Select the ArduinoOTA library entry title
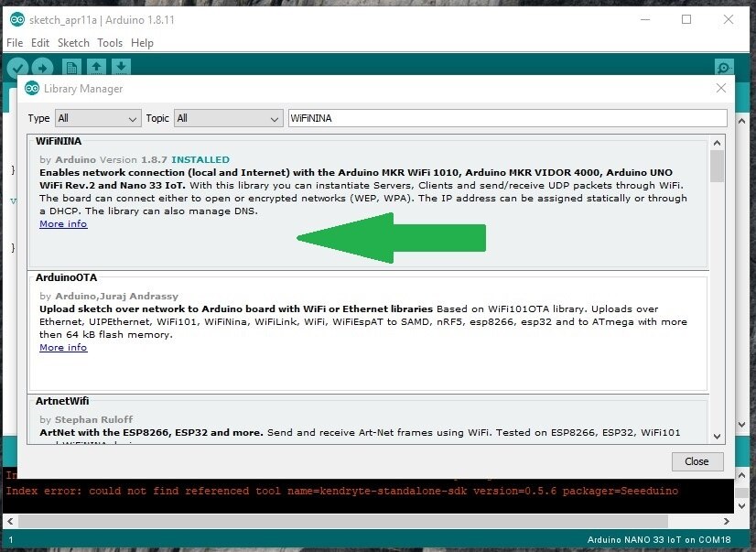 point(66,277)
